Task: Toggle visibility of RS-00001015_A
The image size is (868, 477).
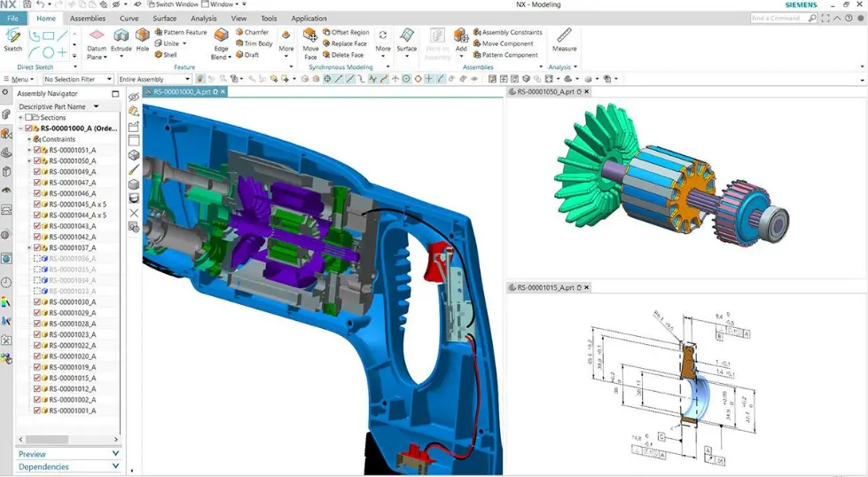Action: [x=37, y=378]
